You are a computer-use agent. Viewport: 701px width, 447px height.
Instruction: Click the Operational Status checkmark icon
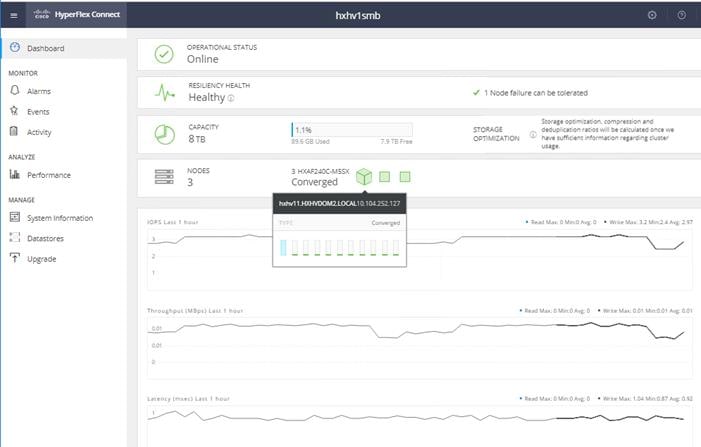164,54
